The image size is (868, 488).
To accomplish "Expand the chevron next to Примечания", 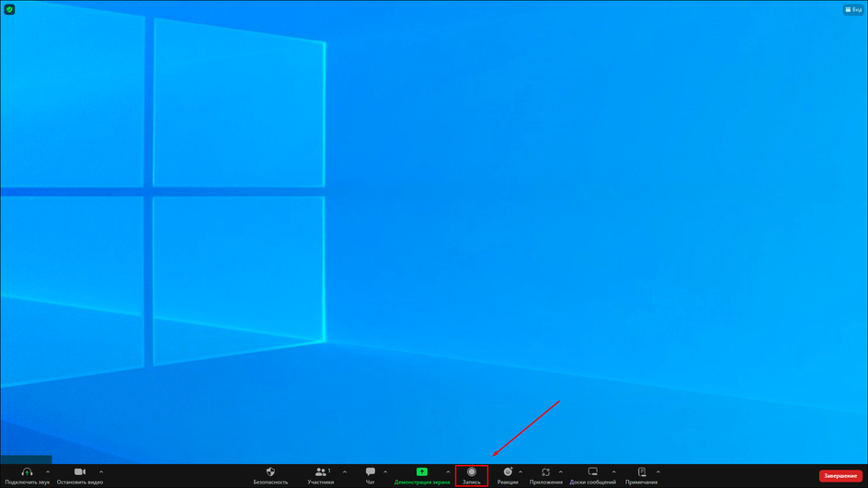I will point(658,472).
